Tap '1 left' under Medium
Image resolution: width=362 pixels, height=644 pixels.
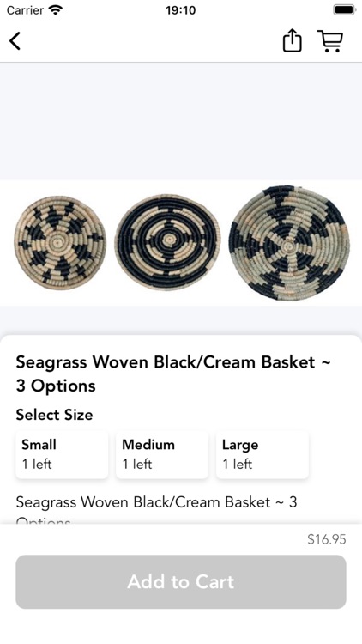(x=137, y=464)
